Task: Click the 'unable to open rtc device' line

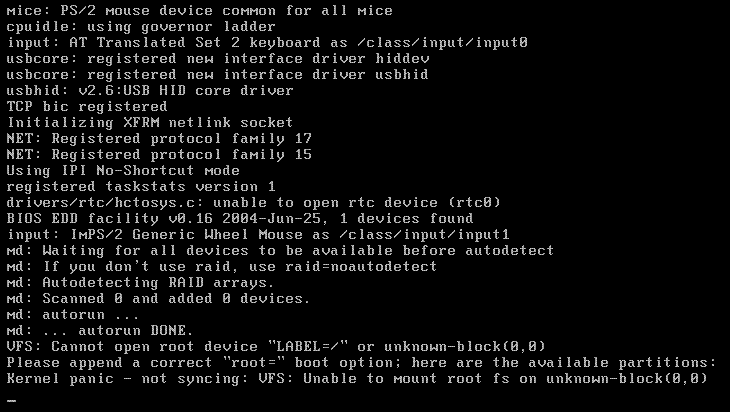Action: point(253,203)
